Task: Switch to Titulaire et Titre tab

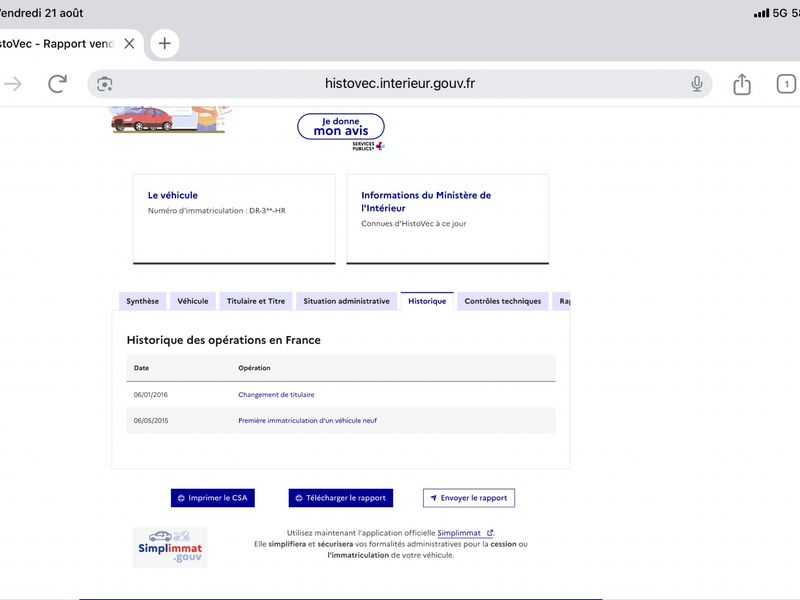Action: [256, 301]
